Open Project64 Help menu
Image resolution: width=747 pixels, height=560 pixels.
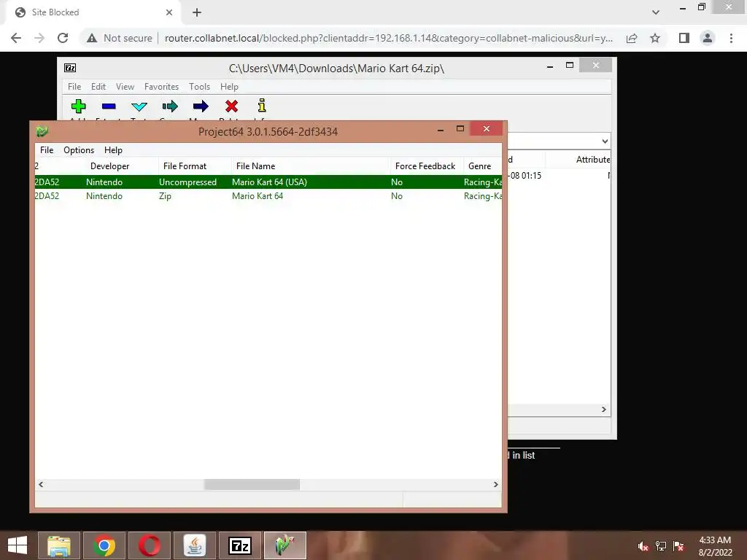click(113, 150)
